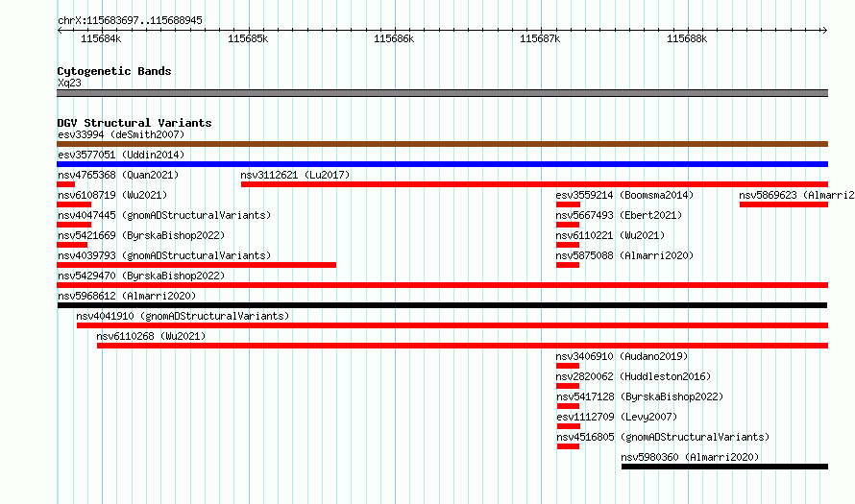Select red bar under nsv5869623

click(784, 204)
